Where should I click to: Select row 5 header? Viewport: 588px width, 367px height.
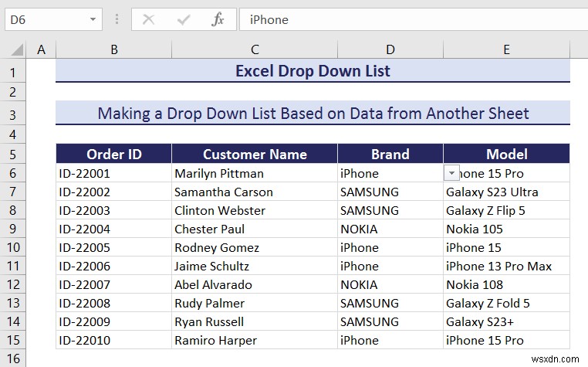(13, 154)
